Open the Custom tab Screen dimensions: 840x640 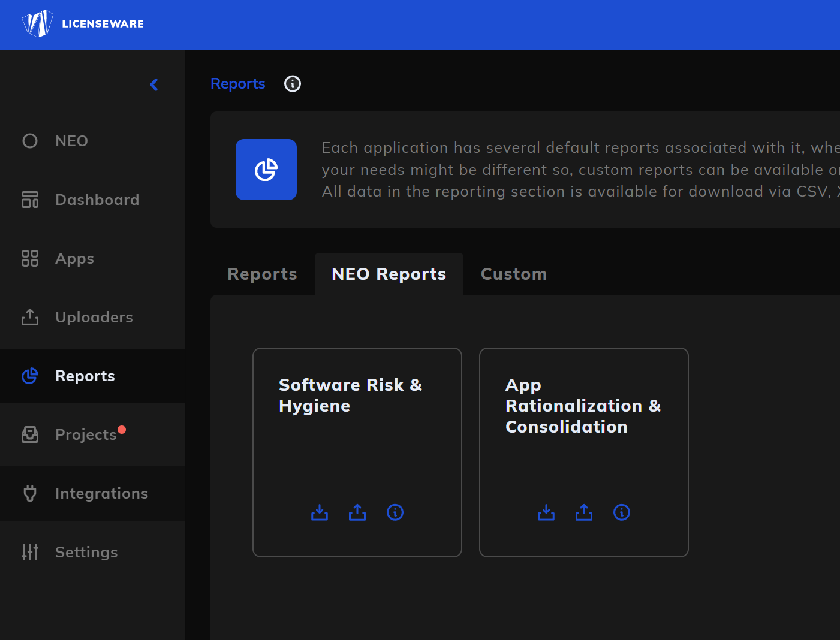tap(514, 274)
